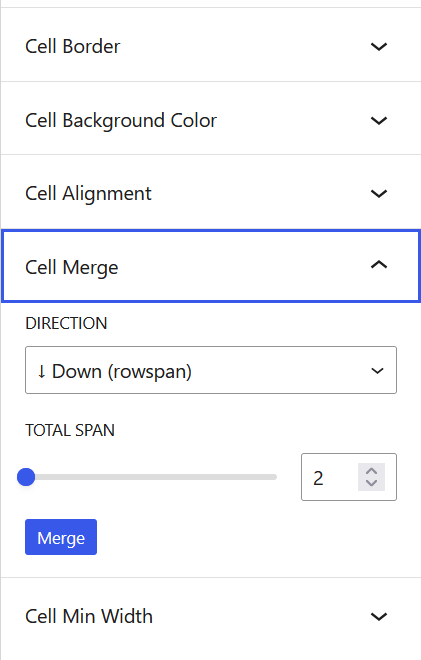The width and height of the screenshot is (421, 660).
Task: Open the Direction dropdown
Action: 210,370
